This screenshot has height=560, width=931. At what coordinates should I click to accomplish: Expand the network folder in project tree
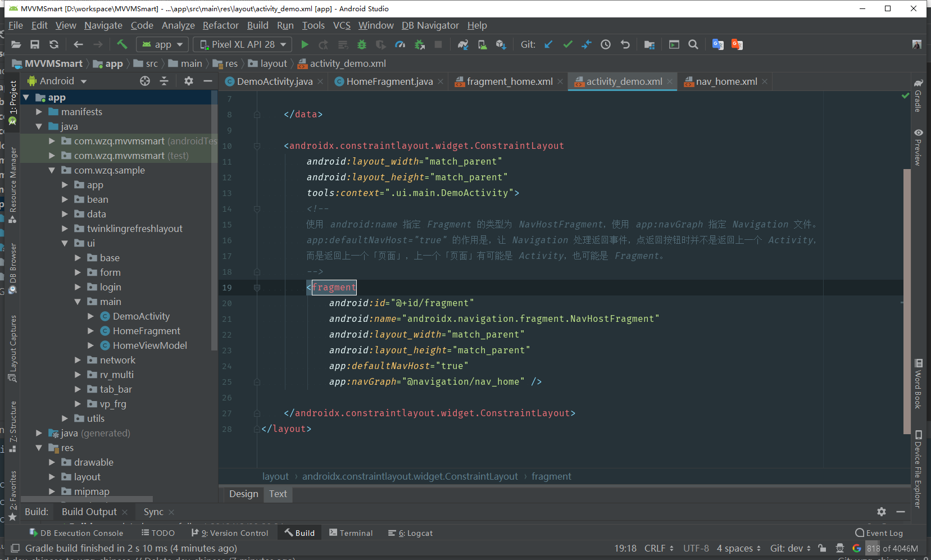(78, 360)
